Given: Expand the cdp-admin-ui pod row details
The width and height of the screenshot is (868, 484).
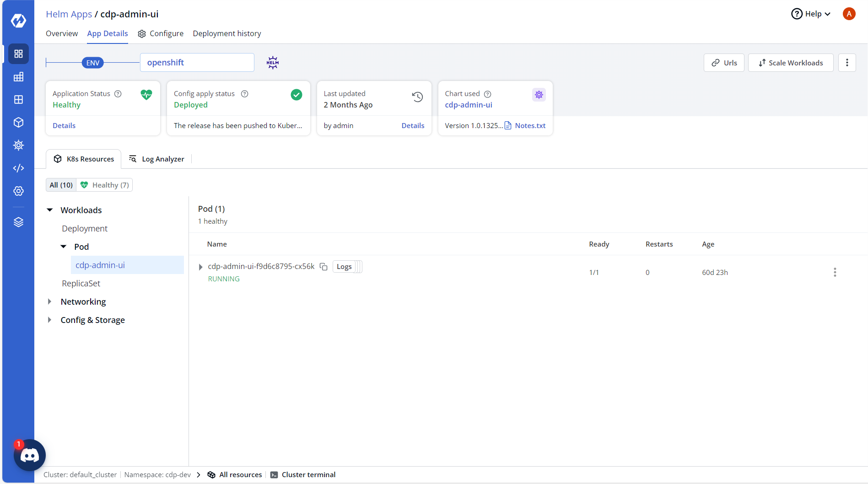Looking at the screenshot, I should click(200, 267).
